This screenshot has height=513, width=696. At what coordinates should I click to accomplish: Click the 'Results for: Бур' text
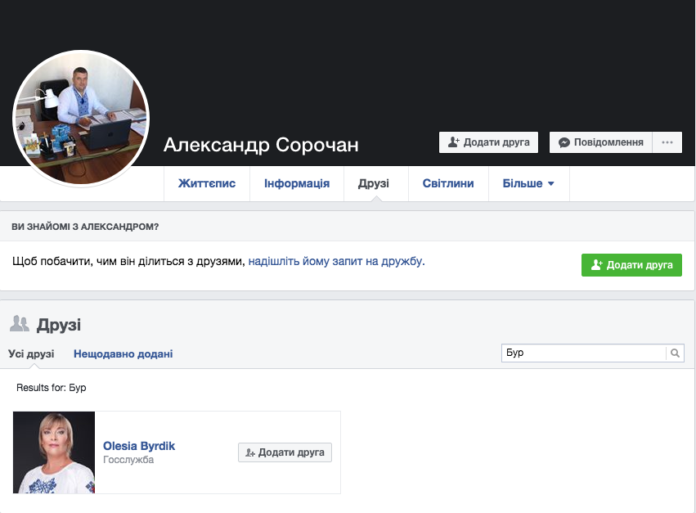coord(51,388)
